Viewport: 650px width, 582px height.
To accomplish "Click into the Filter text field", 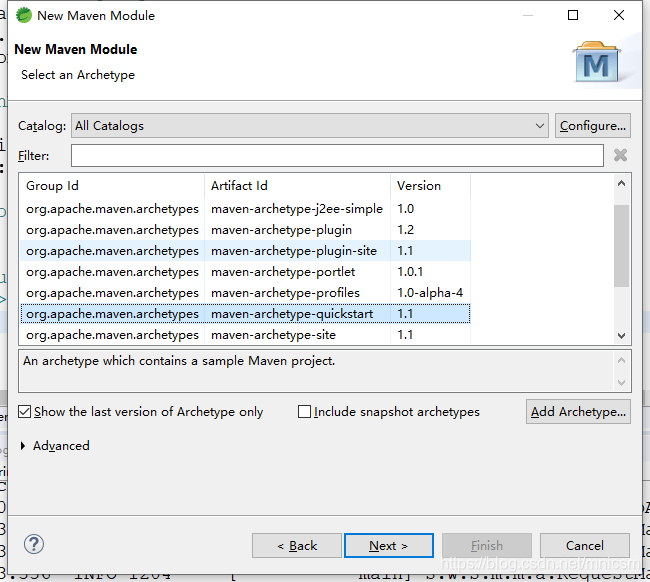I will point(337,156).
